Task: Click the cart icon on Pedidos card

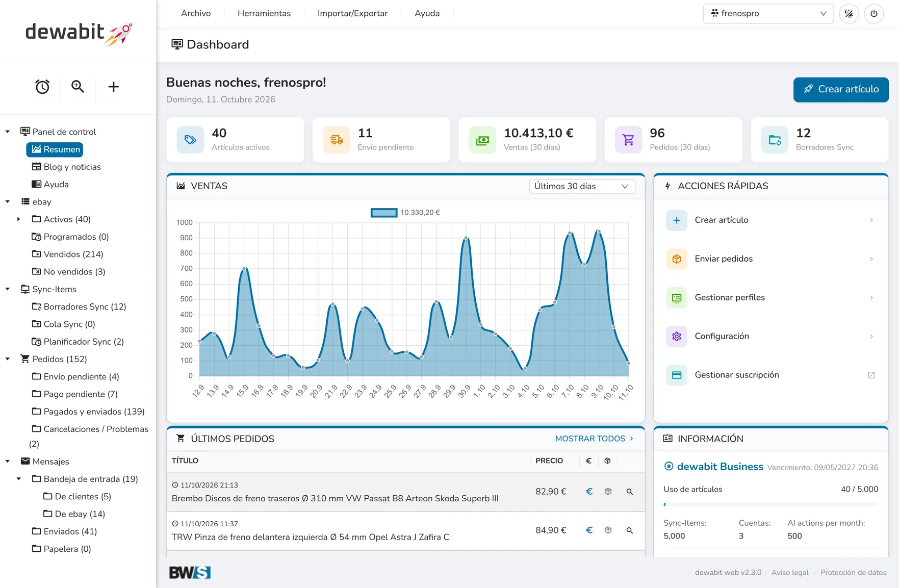Action: [x=628, y=140]
